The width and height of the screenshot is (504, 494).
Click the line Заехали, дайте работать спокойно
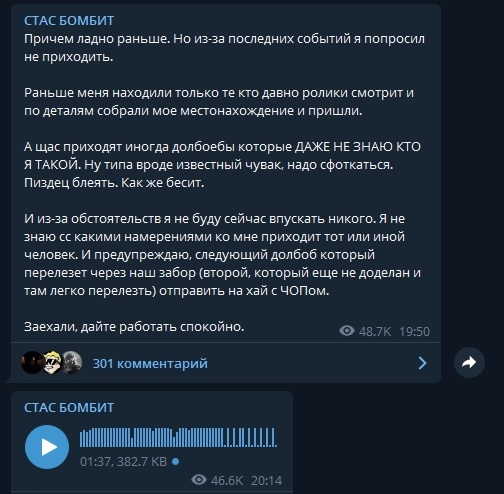[134, 327]
